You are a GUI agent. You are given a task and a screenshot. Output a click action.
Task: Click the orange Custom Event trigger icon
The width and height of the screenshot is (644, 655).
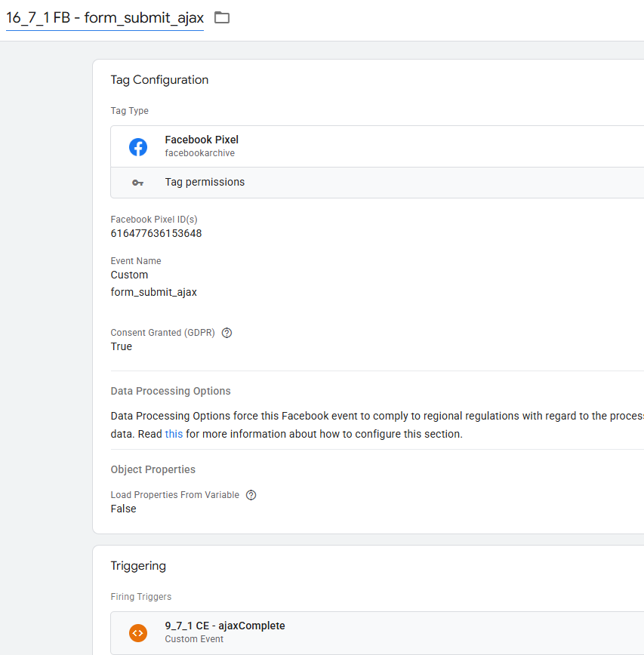point(138,632)
